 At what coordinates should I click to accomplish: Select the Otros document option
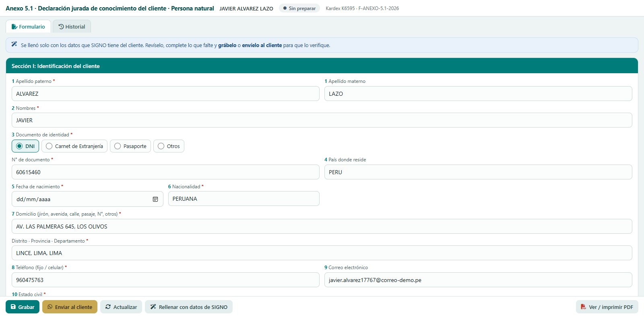pyautogui.click(x=169, y=146)
